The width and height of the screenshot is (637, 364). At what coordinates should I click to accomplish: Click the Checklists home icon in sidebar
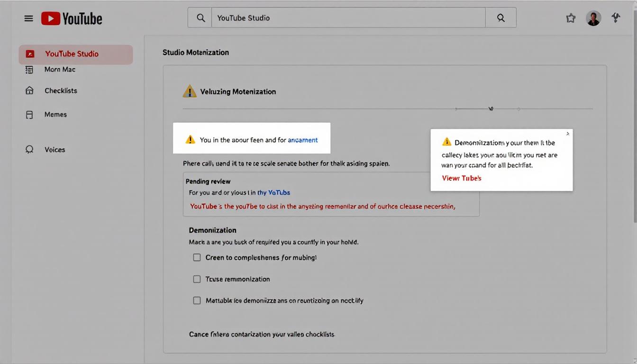point(29,91)
